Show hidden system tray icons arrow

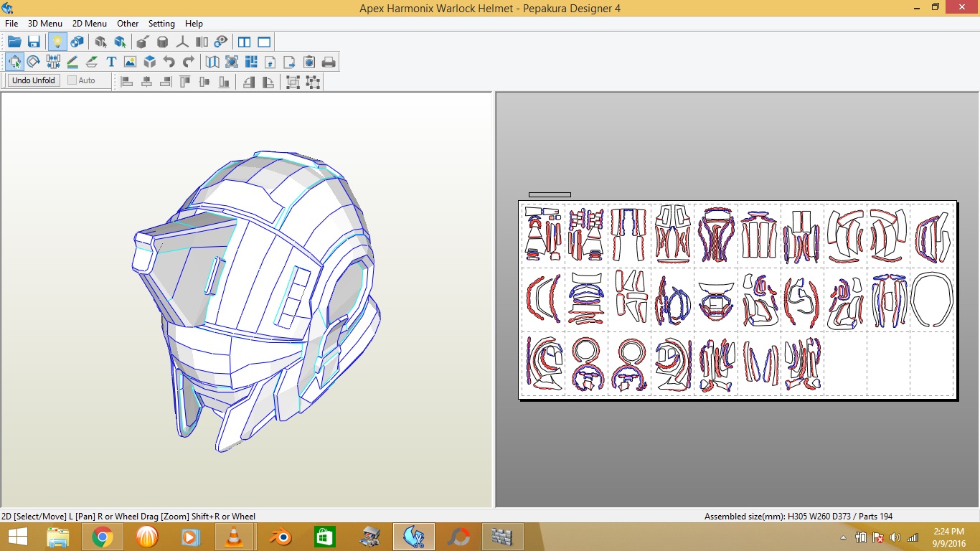click(843, 537)
